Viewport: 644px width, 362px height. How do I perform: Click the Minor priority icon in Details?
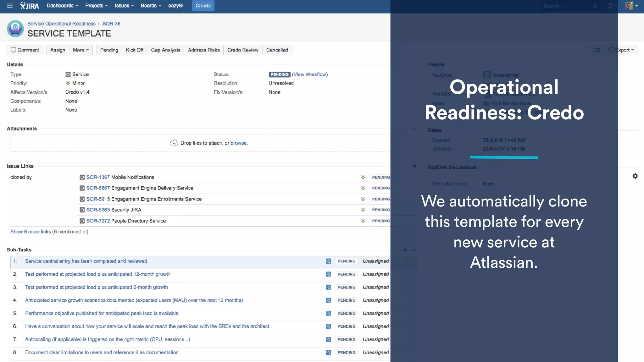tap(68, 83)
